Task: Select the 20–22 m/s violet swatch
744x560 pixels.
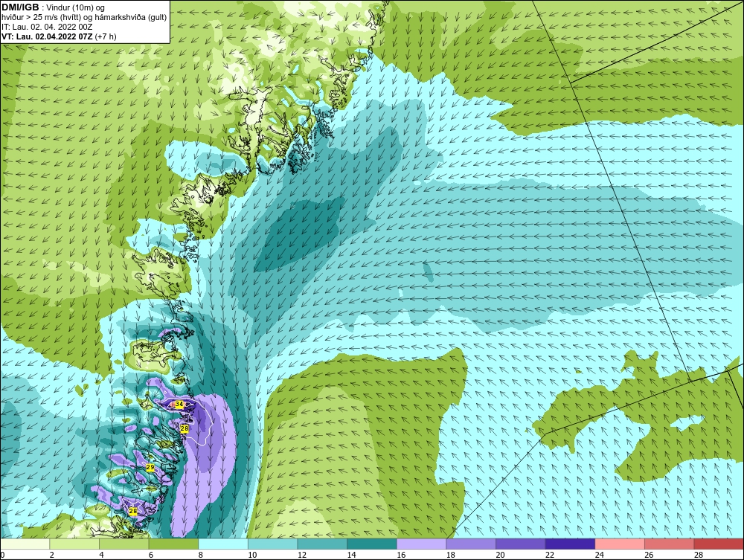Action: point(521,544)
